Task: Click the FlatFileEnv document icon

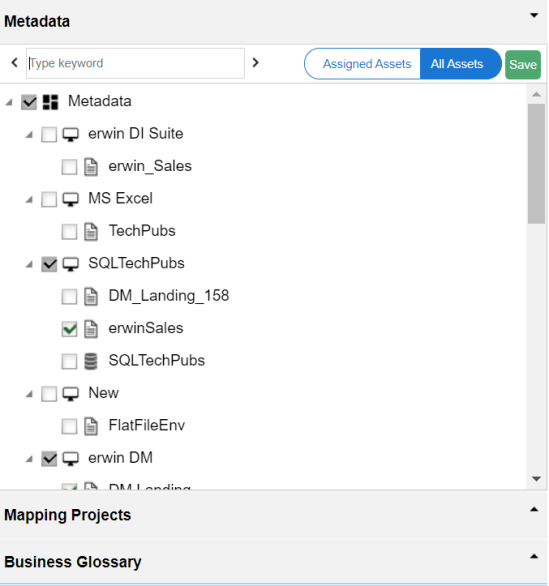Action: coord(91,426)
